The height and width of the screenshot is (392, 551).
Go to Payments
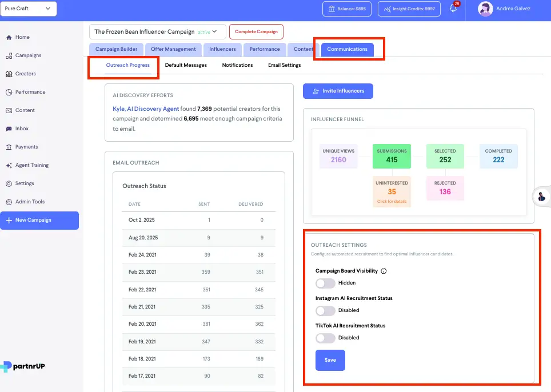coord(22,147)
